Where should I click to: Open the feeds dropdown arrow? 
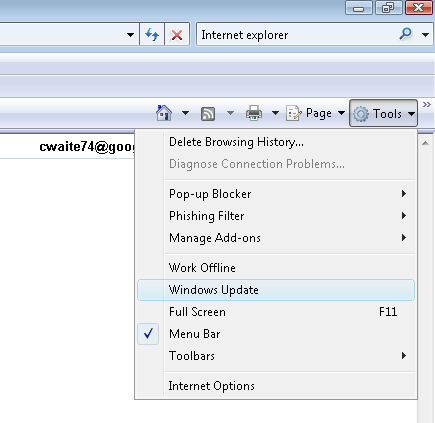tap(230, 113)
